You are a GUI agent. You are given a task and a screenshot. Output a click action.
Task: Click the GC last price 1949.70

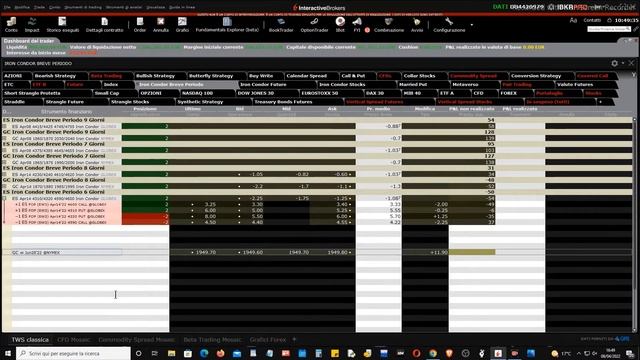[x=206, y=253]
